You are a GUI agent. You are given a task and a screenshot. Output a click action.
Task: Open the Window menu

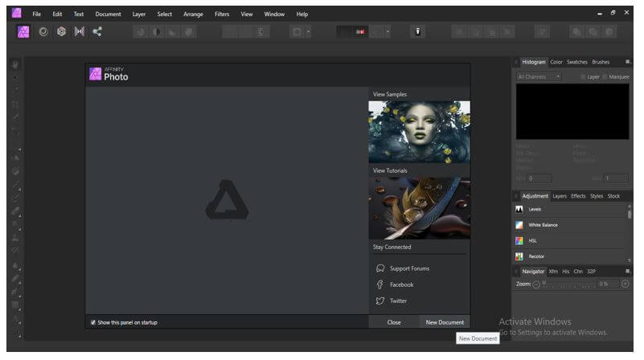pyautogui.click(x=274, y=14)
